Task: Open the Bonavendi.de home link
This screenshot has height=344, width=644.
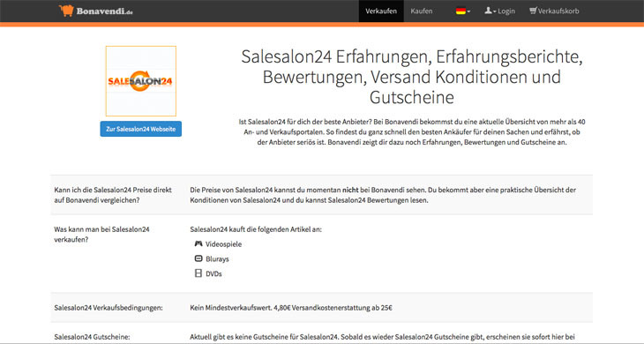Action: tap(96, 11)
